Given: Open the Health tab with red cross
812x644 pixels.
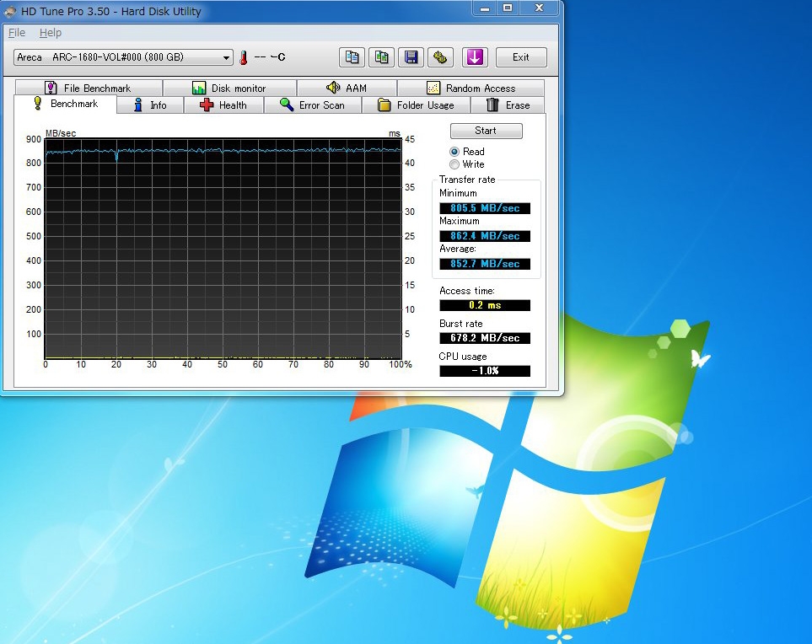Looking at the screenshot, I should tap(223, 105).
